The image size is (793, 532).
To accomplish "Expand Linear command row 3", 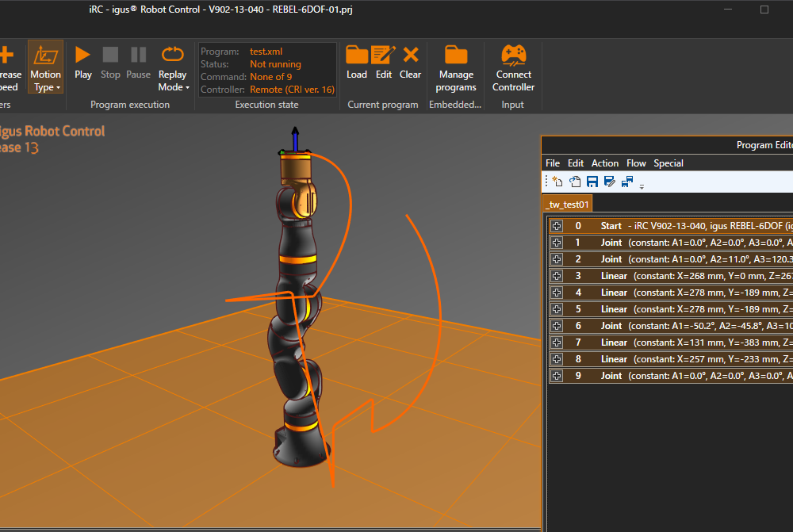I will [x=557, y=276].
